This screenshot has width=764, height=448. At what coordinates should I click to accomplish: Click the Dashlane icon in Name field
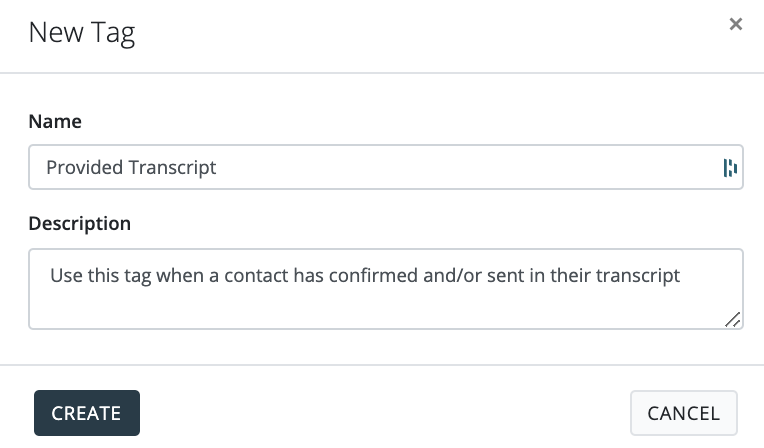[730, 168]
